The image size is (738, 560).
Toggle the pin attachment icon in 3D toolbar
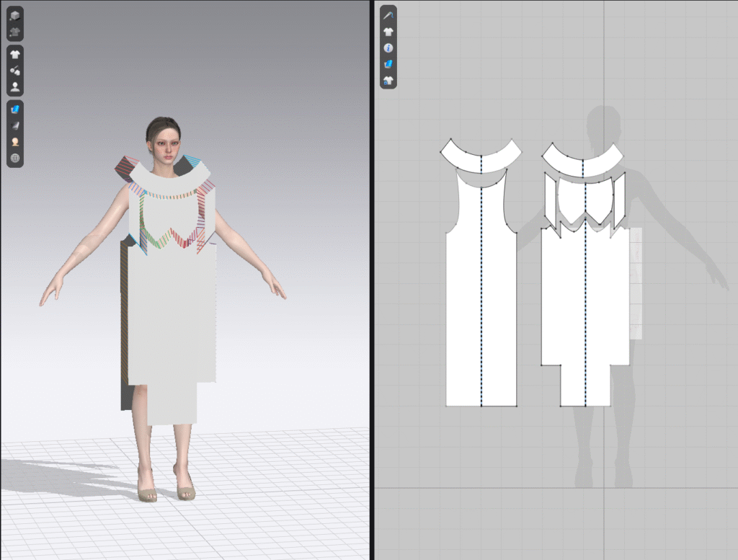point(15,71)
